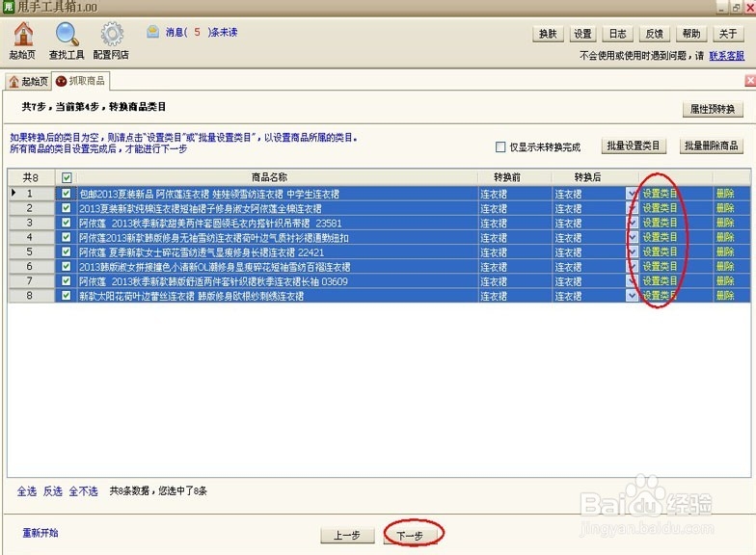Image resolution: width=756 pixels, height=555 pixels.
Task: Click 设置类目 link in row 3
Action: click(x=660, y=223)
